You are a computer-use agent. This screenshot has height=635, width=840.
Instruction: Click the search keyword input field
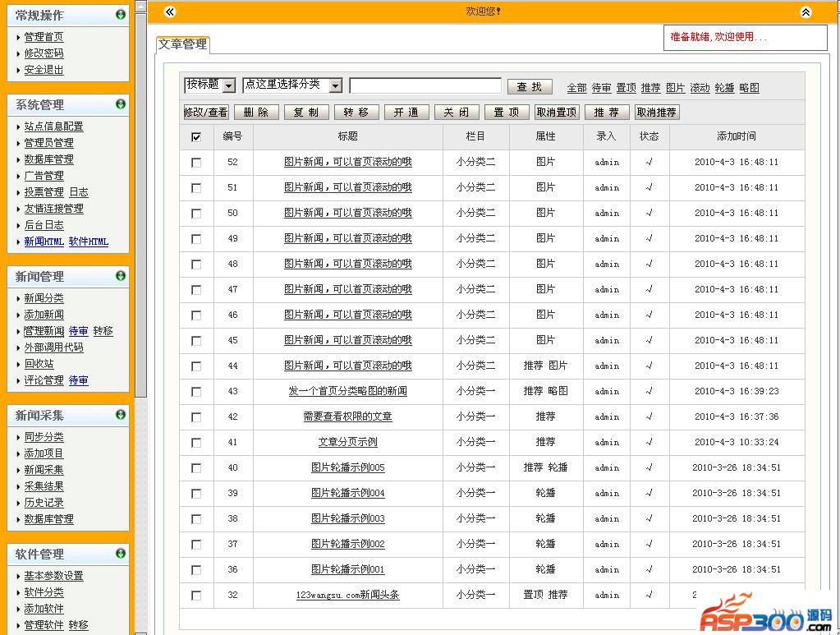(x=425, y=86)
